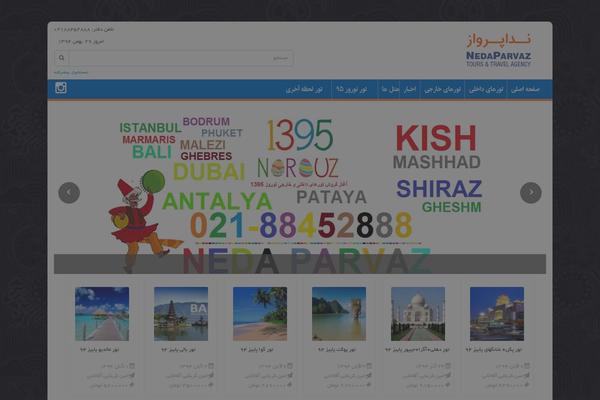The image size is (600, 400).
Task: Open the Taj Mahal tour thumbnail
Action: (418, 314)
